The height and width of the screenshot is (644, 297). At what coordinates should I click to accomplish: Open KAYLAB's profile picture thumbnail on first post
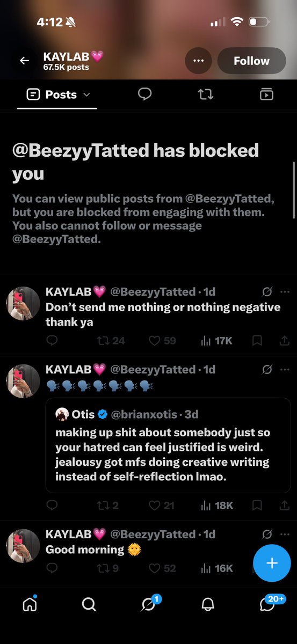tap(23, 304)
